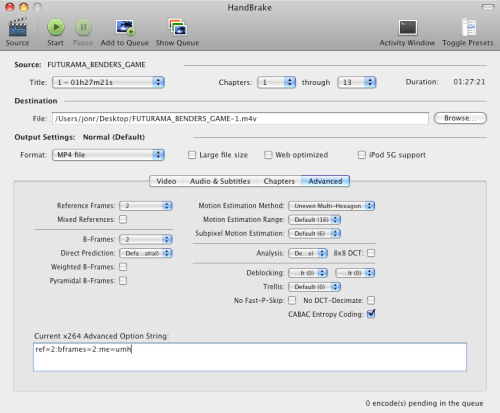Enable the Web optimized checkbox
The width and height of the screenshot is (500, 413).
pos(268,155)
